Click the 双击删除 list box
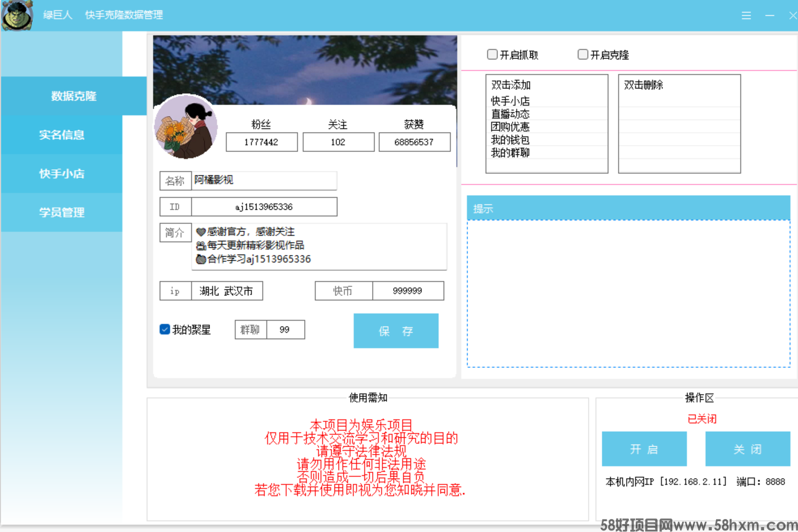 pos(679,124)
